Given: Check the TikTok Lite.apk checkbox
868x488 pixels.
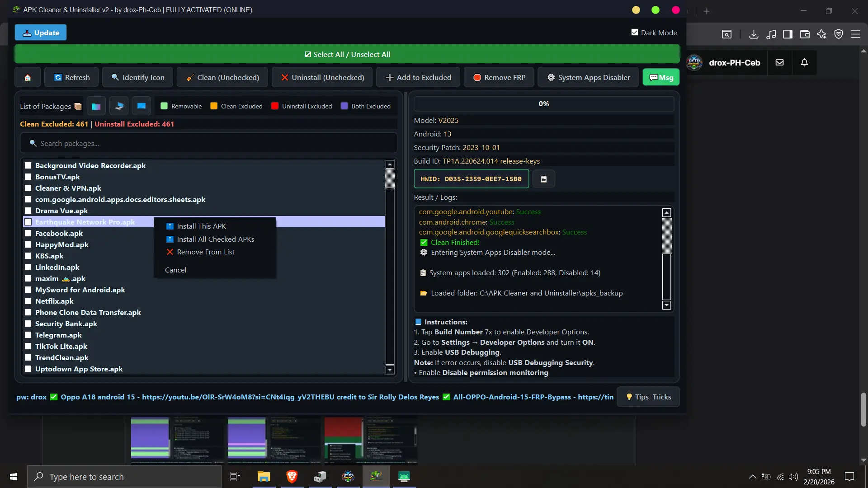Looking at the screenshot, I should tap(28, 346).
